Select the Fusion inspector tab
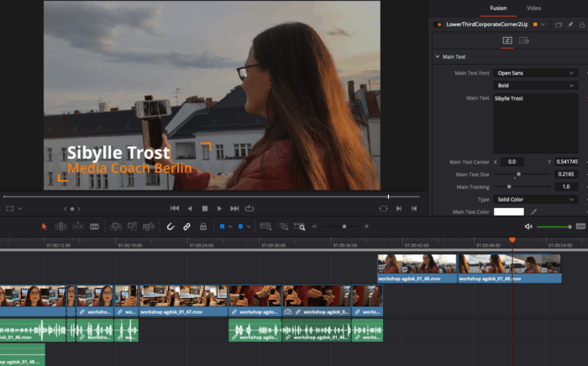The height and width of the screenshot is (366, 588). coord(498,8)
